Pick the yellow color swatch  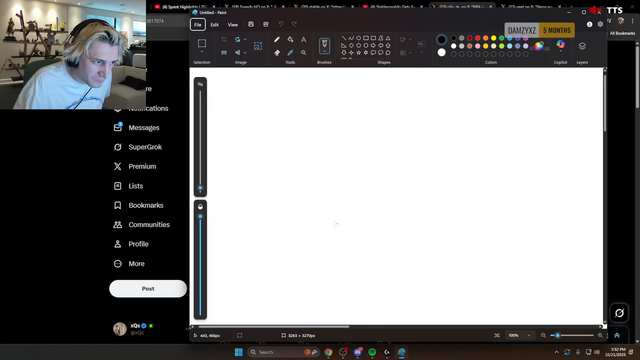(493, 38)
